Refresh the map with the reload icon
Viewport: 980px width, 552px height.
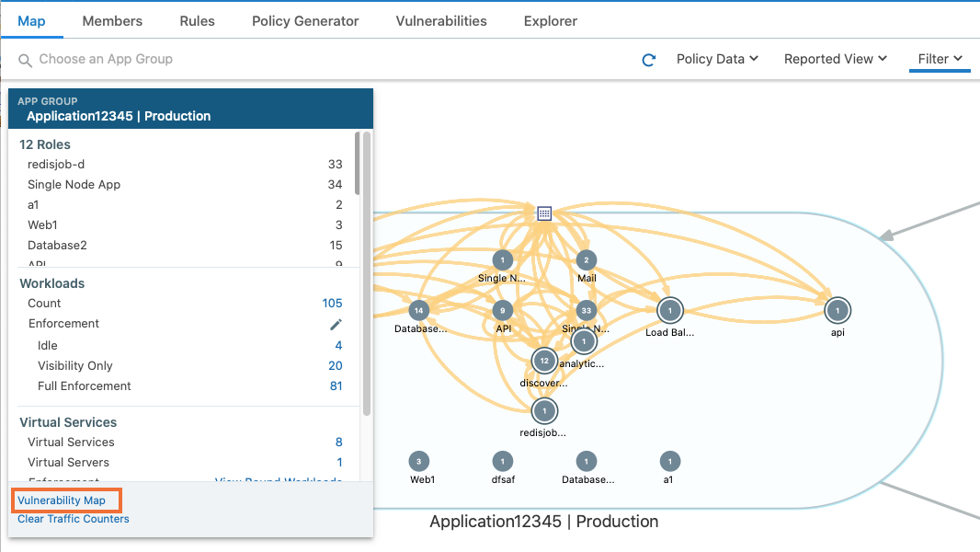pos(649,60)
